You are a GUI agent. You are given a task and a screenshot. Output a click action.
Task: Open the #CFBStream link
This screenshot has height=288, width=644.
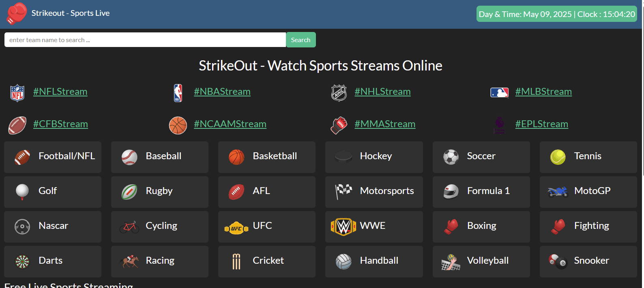point(60,124)
